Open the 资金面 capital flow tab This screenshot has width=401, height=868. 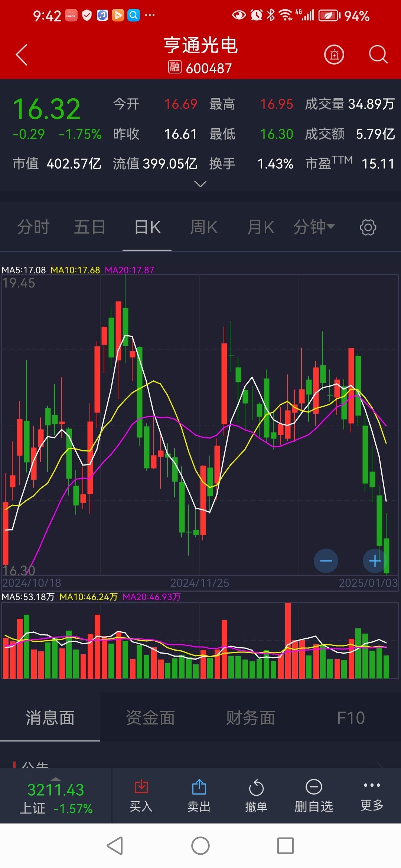tap(150, 718)
